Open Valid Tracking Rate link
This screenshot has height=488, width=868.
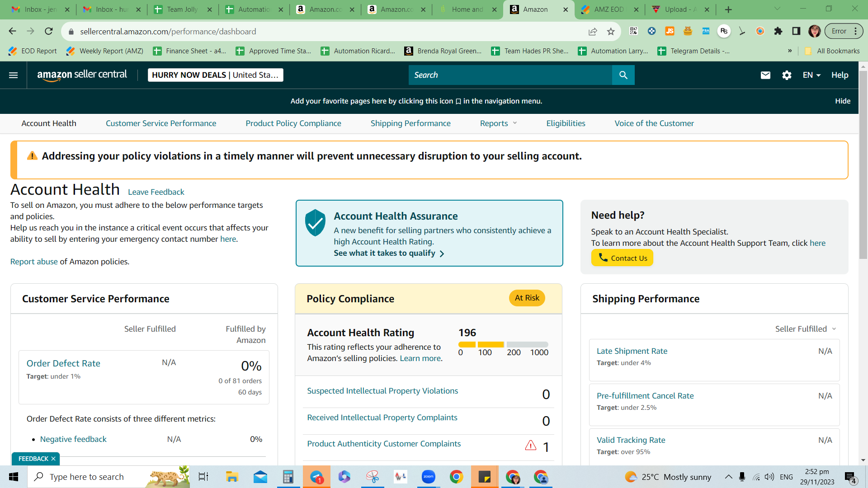tap(631, 440)
